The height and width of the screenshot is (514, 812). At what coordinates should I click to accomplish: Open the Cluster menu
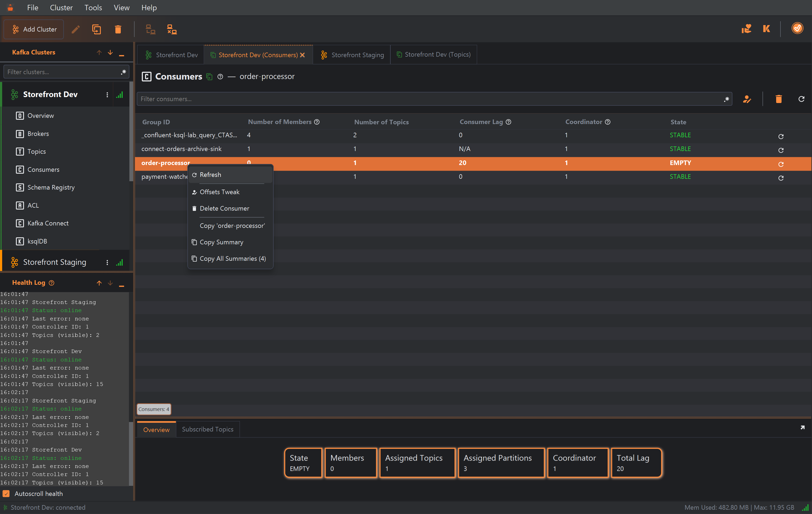(61, 8)
